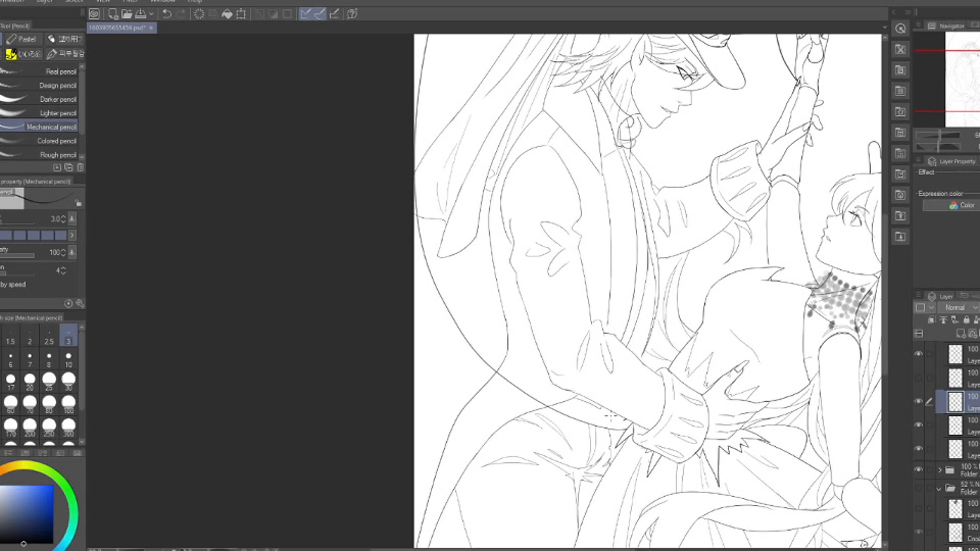Click stabilization stepper showing 4
Image resolution: width=980 pixels, height=551 pixels.
[63, 270]
